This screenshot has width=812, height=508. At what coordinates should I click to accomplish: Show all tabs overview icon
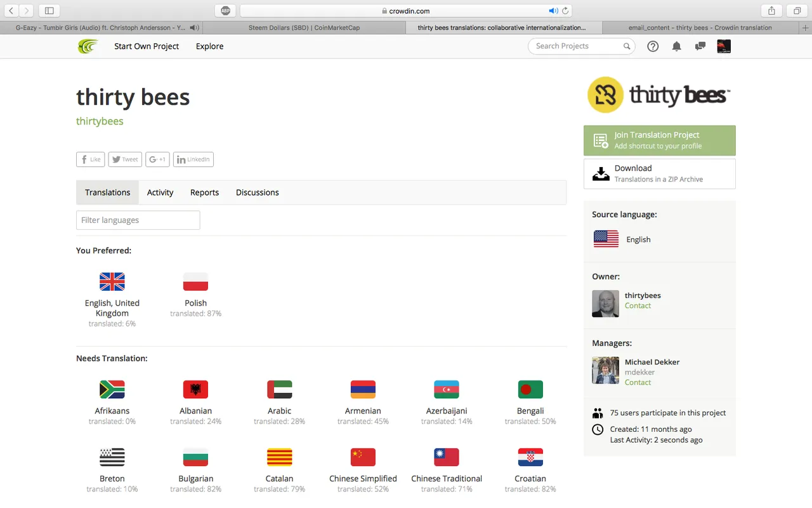pos(797,11)
